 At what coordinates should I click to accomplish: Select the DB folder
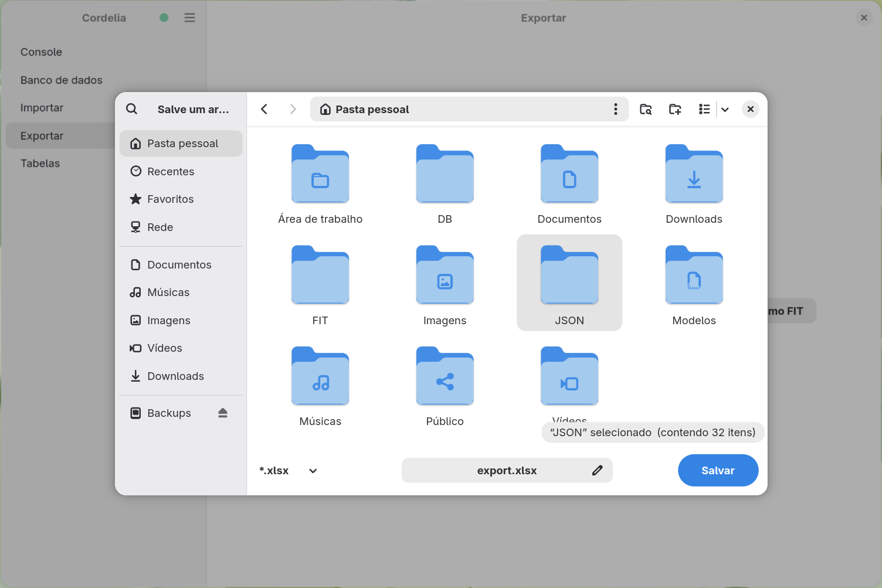[x=445, y=185]
